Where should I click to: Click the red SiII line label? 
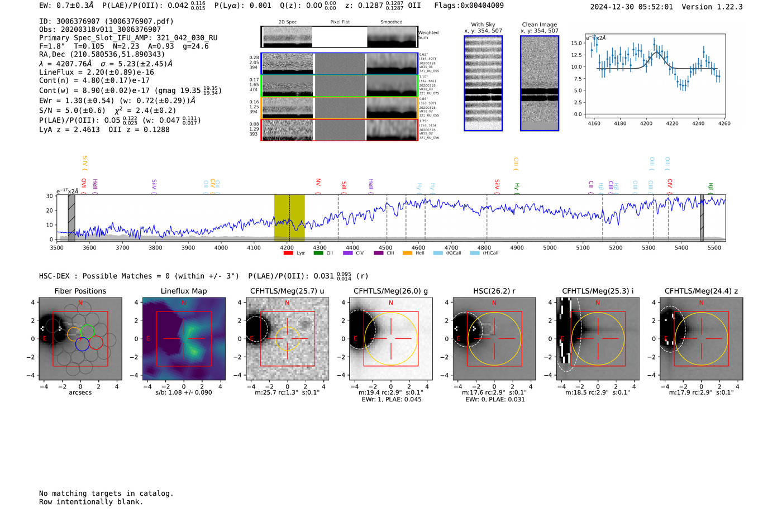(x=344, y=185)
